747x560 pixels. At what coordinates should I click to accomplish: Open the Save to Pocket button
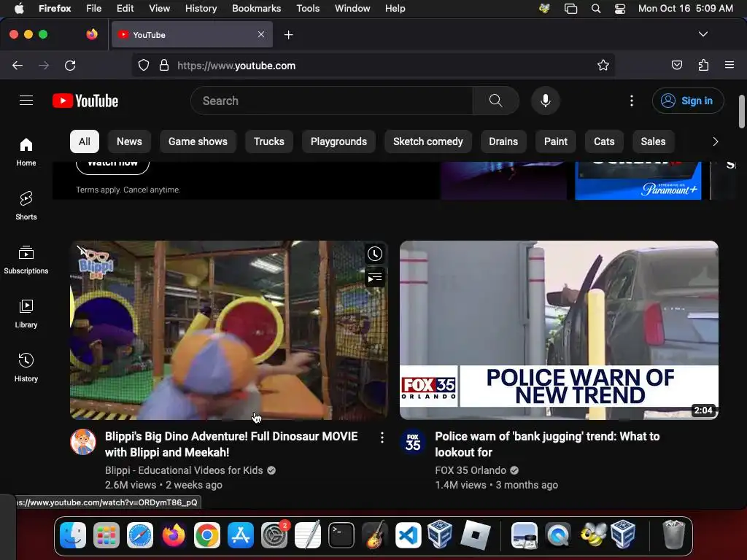[676, 65]
